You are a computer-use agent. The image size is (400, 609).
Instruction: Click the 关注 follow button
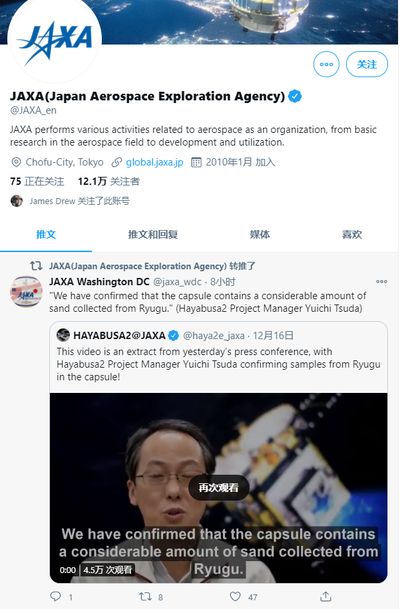click(x=367, y=64)
